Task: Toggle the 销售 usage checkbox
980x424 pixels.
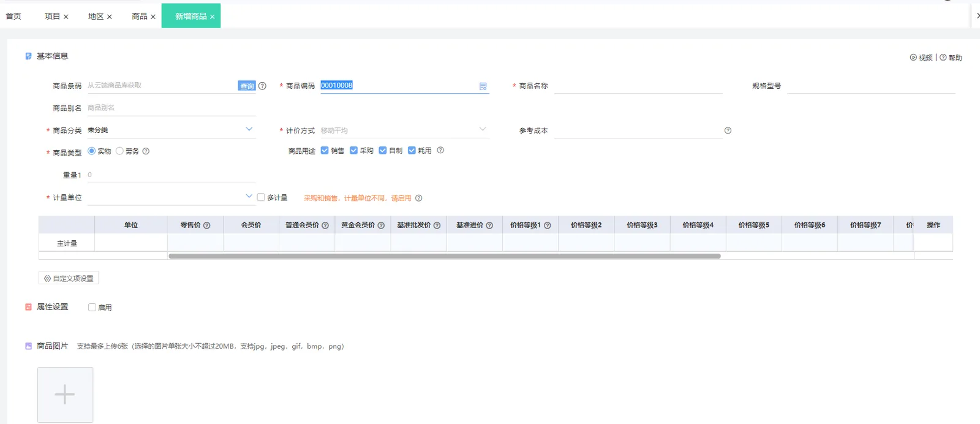Action: [x=325, y=150]
